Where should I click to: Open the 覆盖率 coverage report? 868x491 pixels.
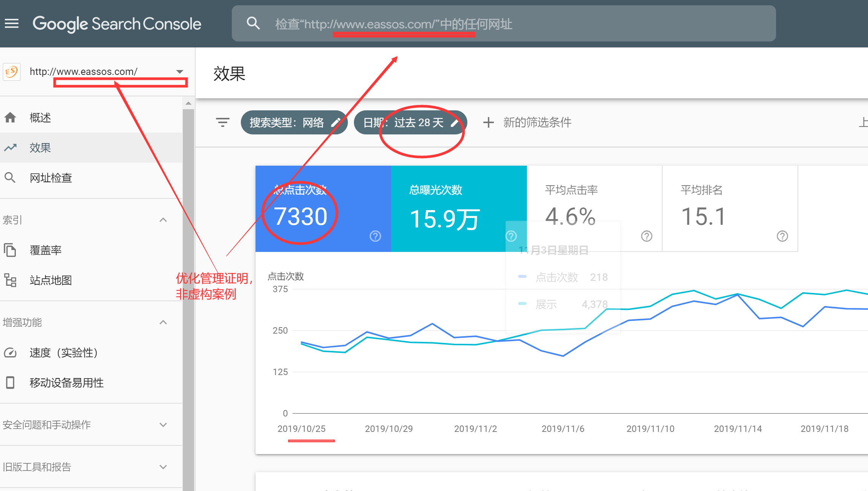91,250
